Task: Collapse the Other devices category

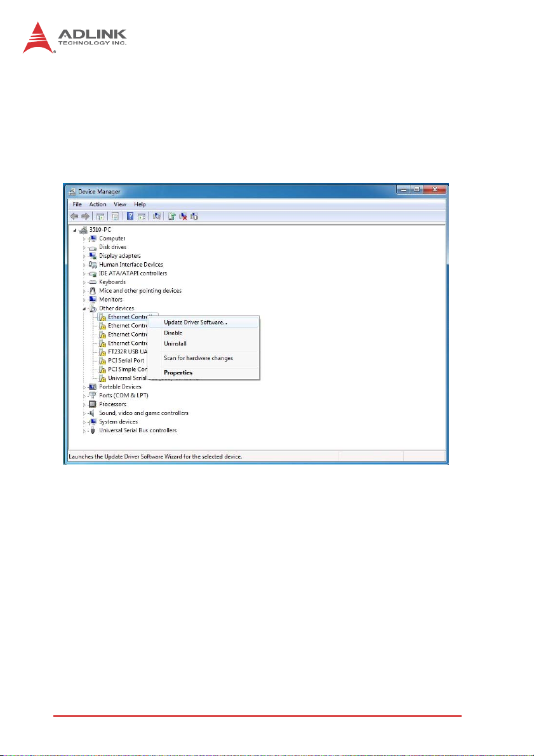Action: (x=84, y=308)
